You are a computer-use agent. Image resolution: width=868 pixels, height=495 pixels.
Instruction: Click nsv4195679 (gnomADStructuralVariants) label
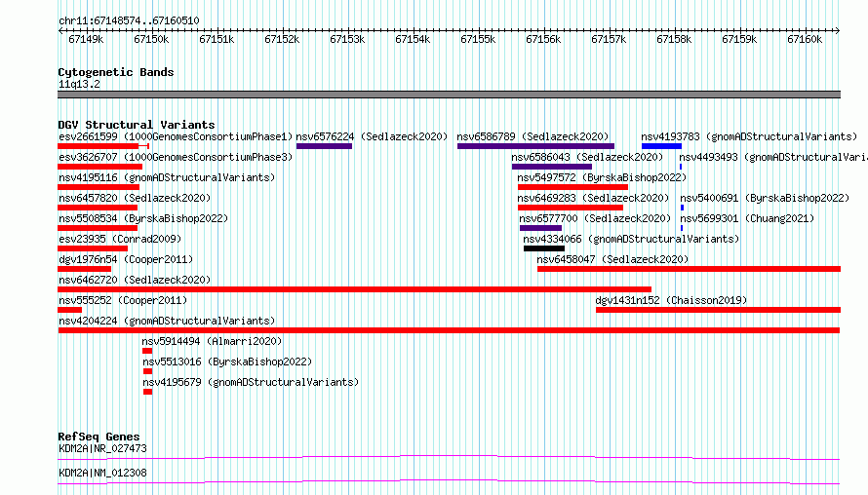point(251,382)
